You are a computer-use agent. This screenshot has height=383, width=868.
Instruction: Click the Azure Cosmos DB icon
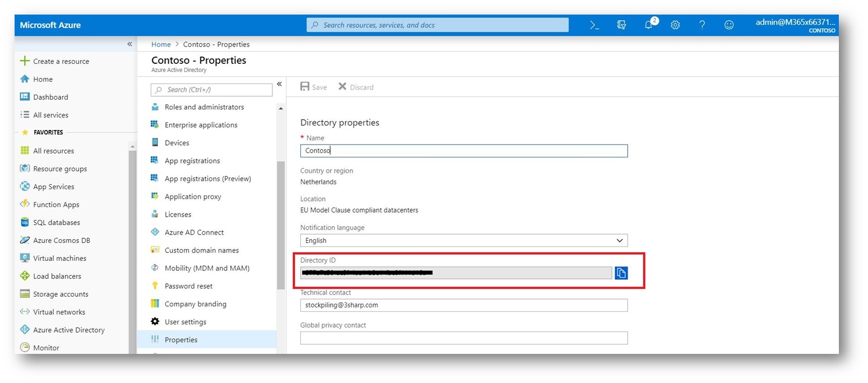[x=25, y=240]
